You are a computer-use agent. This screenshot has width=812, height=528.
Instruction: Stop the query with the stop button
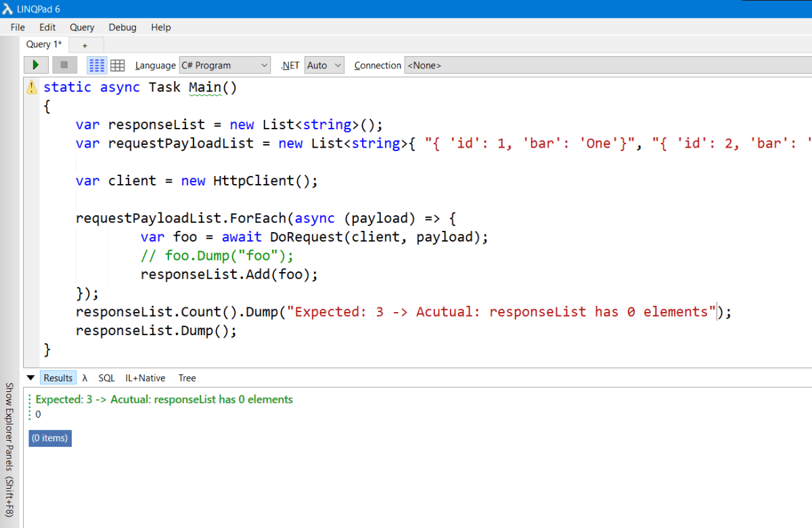(x=64, y=65)
